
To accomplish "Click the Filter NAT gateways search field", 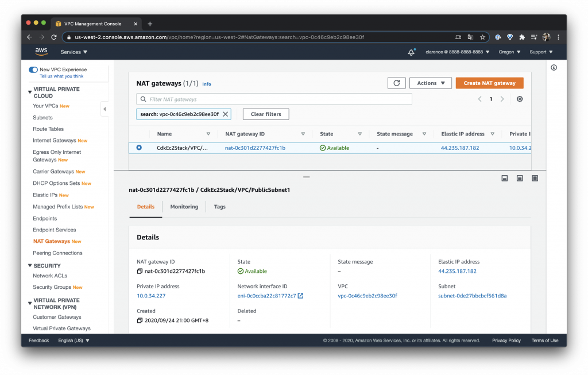I will point(274,99).
